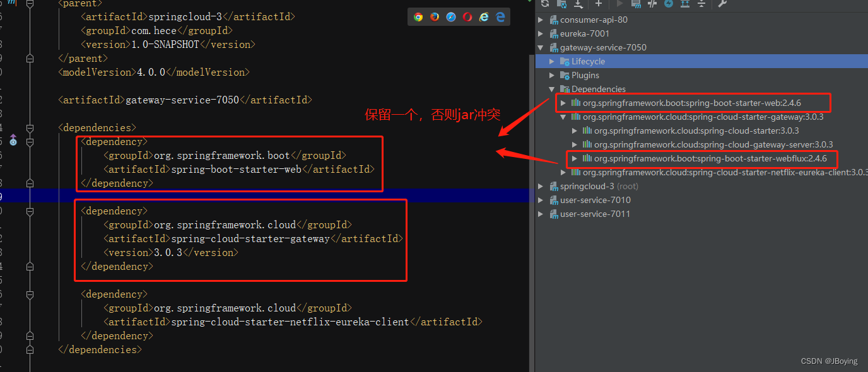Expand user-service-7010 node

pos(541,200)
